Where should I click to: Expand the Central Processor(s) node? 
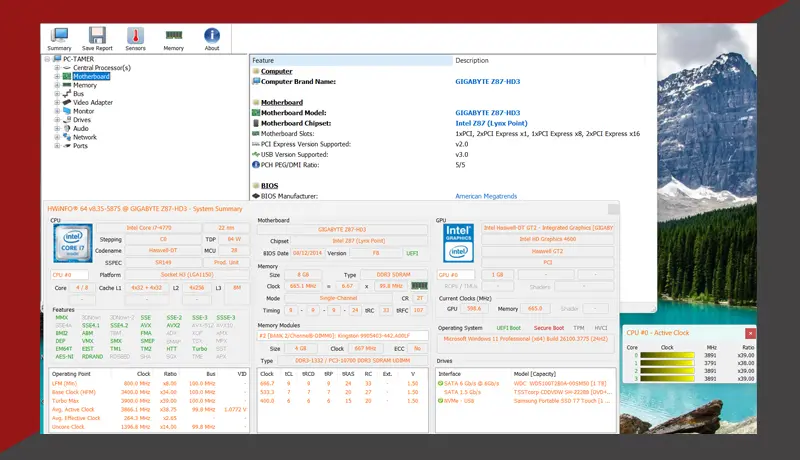[x=57, y=68]
